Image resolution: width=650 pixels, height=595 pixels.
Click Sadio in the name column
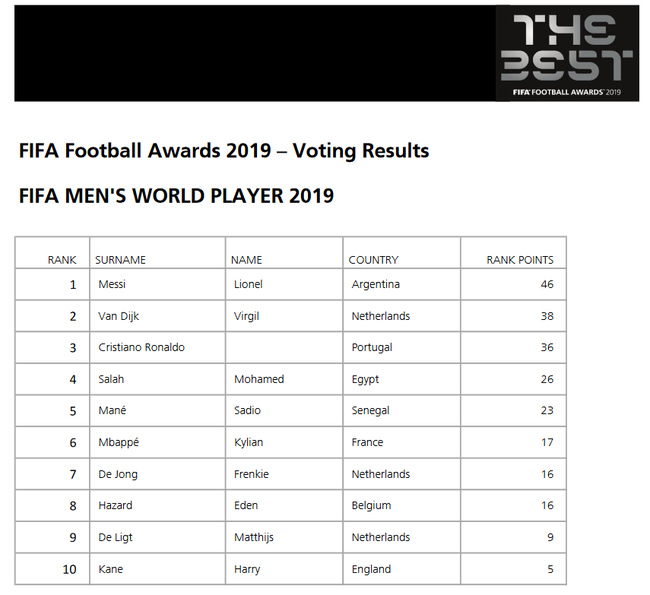click(247, 410)
